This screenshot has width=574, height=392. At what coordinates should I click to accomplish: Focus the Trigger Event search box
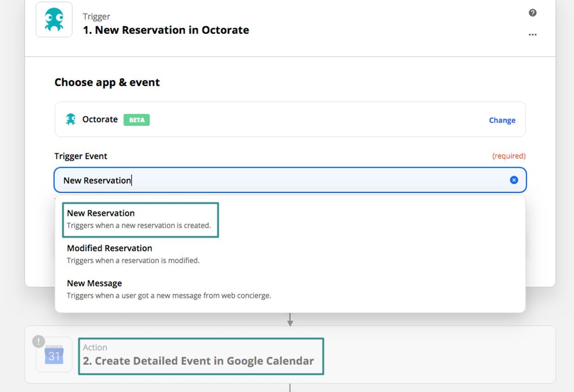point(278,180)
